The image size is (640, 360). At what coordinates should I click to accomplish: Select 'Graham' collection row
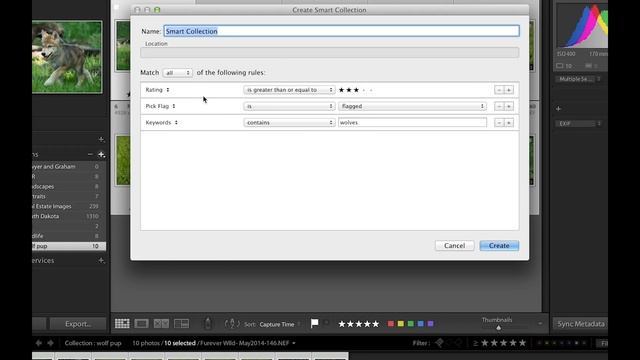tap(69, 167)
